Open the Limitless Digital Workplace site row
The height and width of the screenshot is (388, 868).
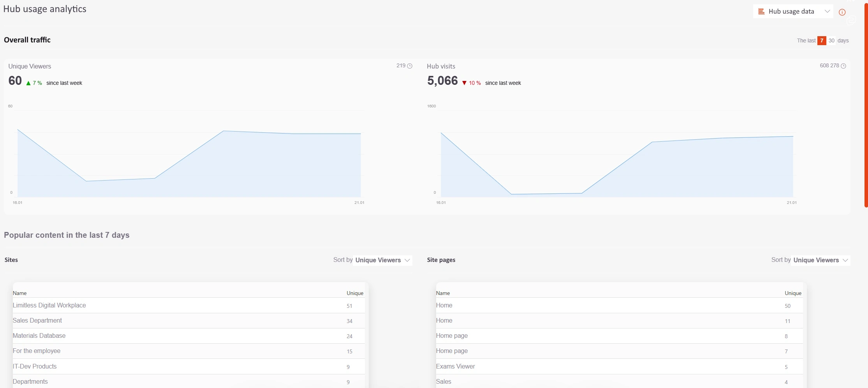tap(49, 305)
